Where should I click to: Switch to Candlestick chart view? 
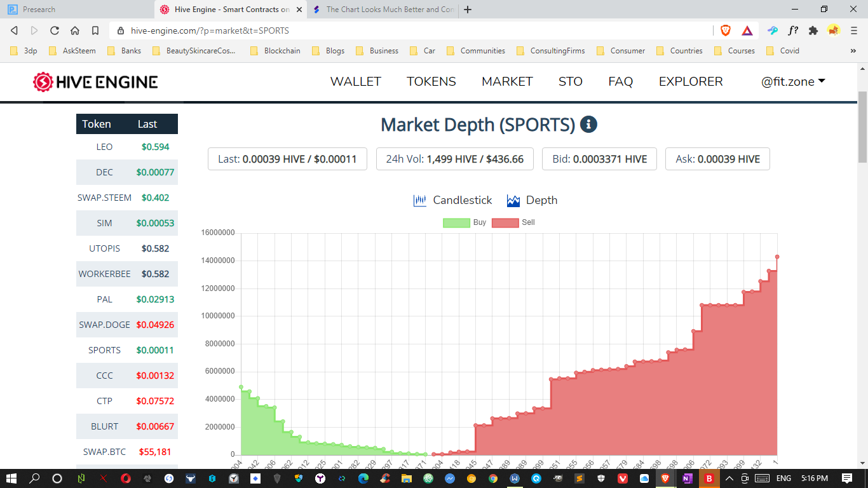click(452, 201)
